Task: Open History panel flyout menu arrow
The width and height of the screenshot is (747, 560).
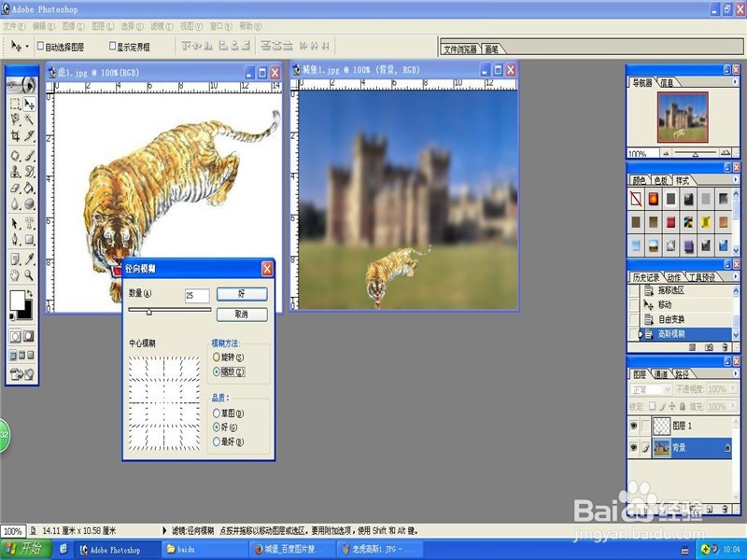Action: coord(735,276)
